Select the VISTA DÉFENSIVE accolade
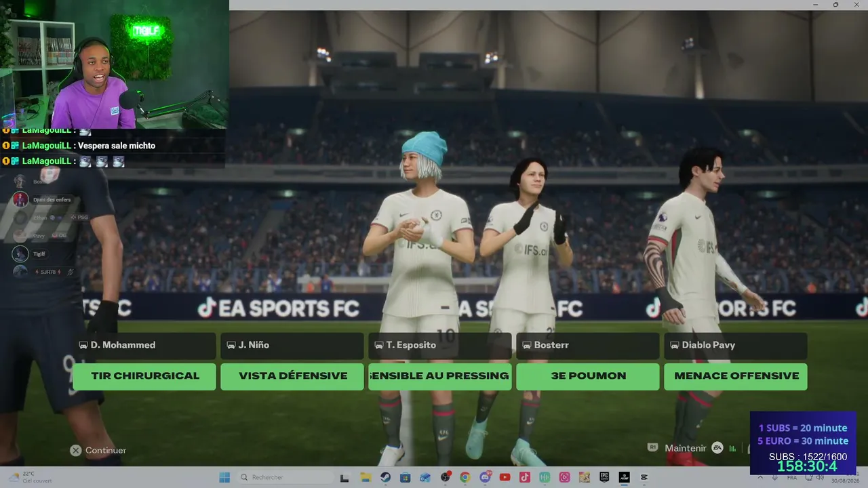 (292, 376)
